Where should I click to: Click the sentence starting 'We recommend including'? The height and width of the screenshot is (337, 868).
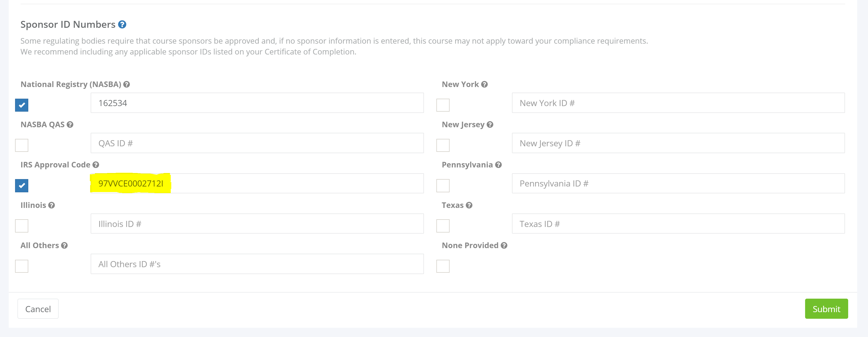point(188,52)
